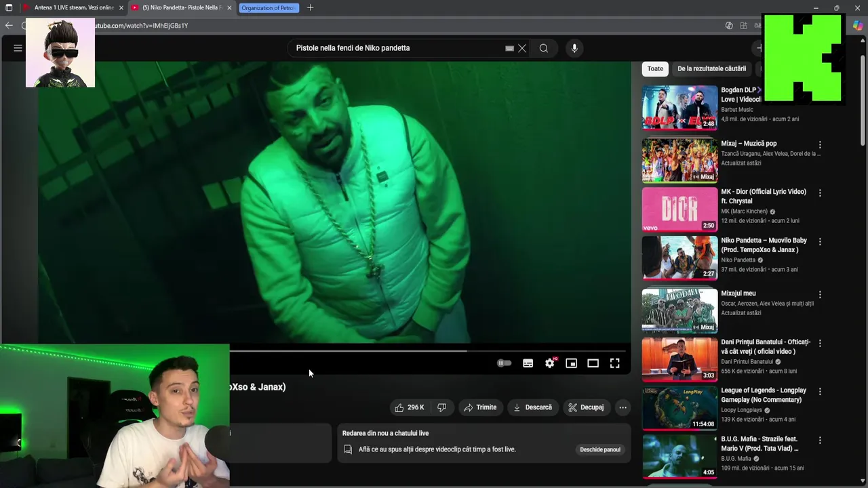Open options menu for B.U.G. Mafia video

point(820,440)
